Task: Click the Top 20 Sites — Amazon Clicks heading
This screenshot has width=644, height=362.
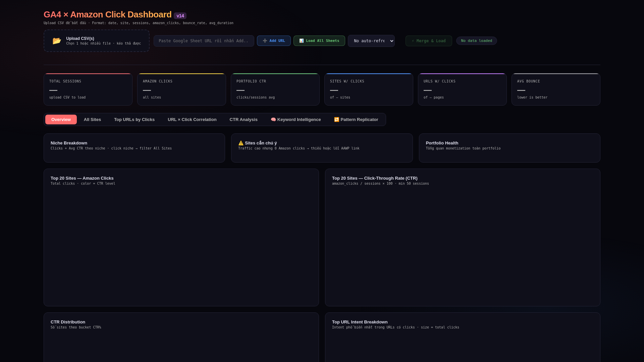Action: click(x=82, y=178)
